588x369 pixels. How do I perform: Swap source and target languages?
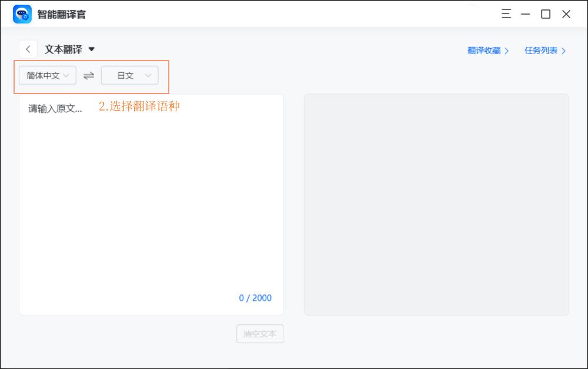point(89,76)
